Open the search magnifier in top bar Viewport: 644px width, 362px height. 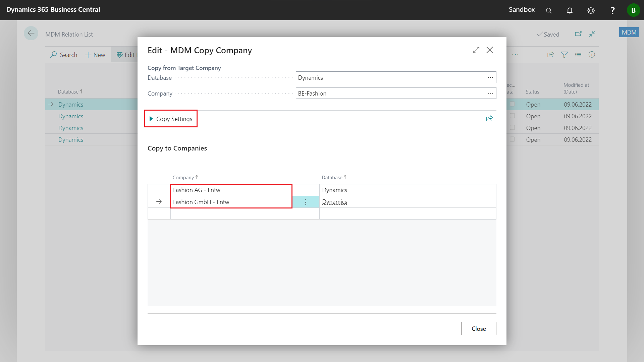click(549, 10)
